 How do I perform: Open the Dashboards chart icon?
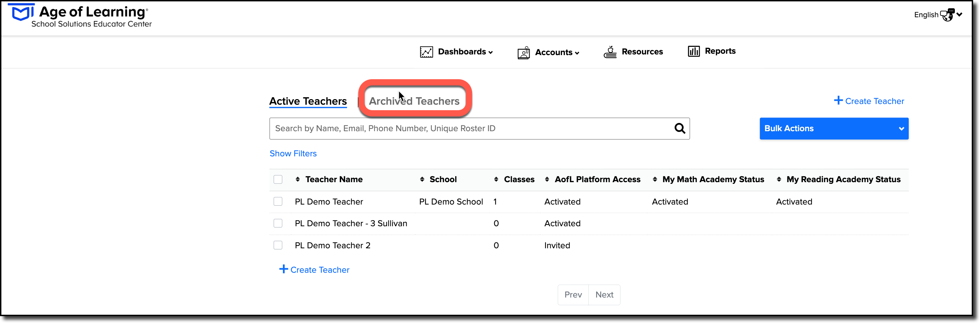tap(426, 52)
